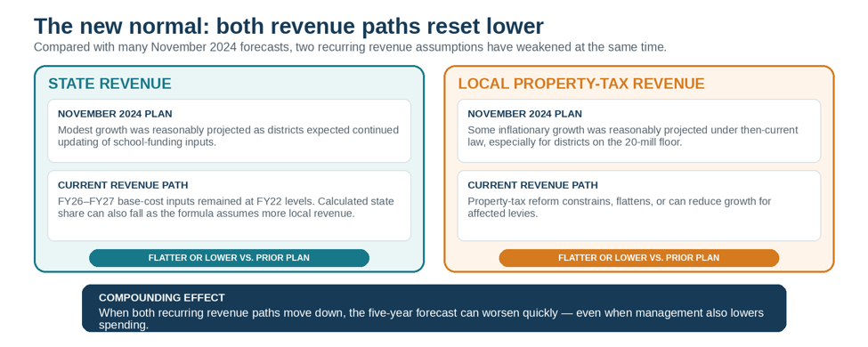This screenshot has width=868, height=347.
Task: Click the text mentioning the 20-mill floor
Action: pos(633,135)
